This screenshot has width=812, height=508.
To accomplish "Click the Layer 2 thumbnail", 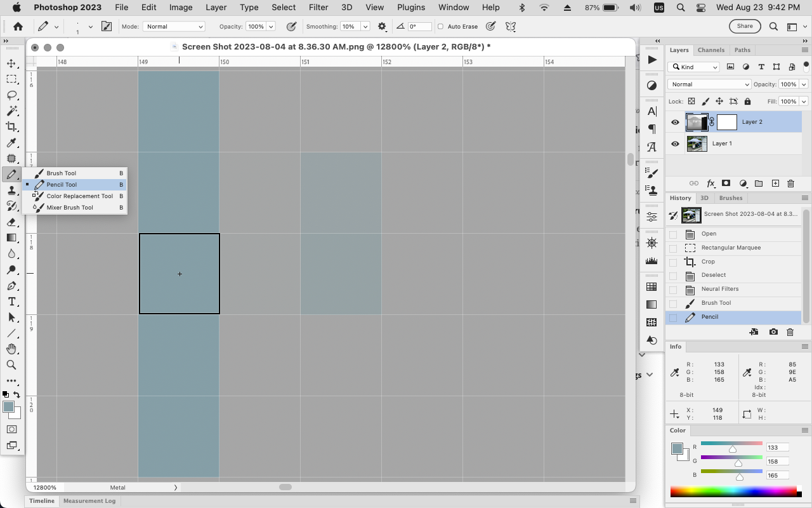I will coord(696,121).
